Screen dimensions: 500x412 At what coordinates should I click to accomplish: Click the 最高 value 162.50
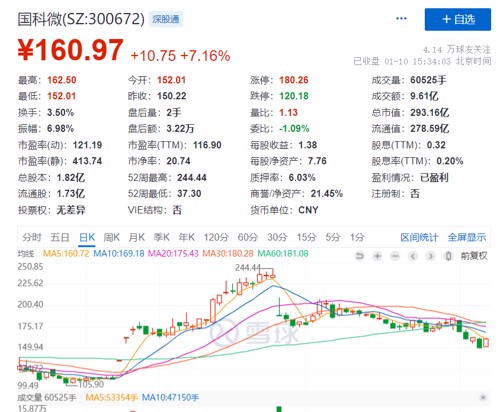(62, 80)
